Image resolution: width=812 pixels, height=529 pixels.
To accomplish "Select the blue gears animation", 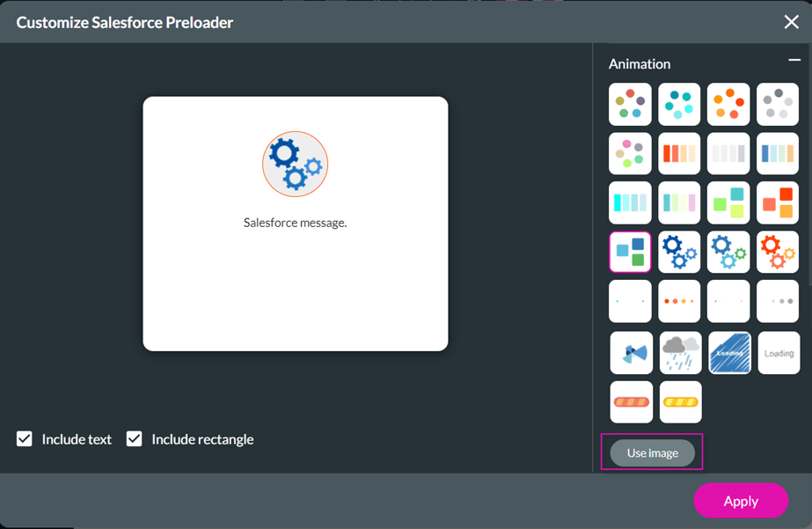I will coord(679,252).
